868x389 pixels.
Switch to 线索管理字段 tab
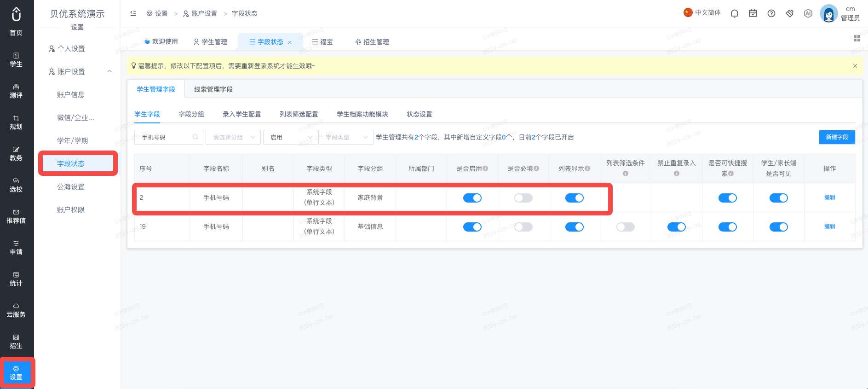point(213,89)
